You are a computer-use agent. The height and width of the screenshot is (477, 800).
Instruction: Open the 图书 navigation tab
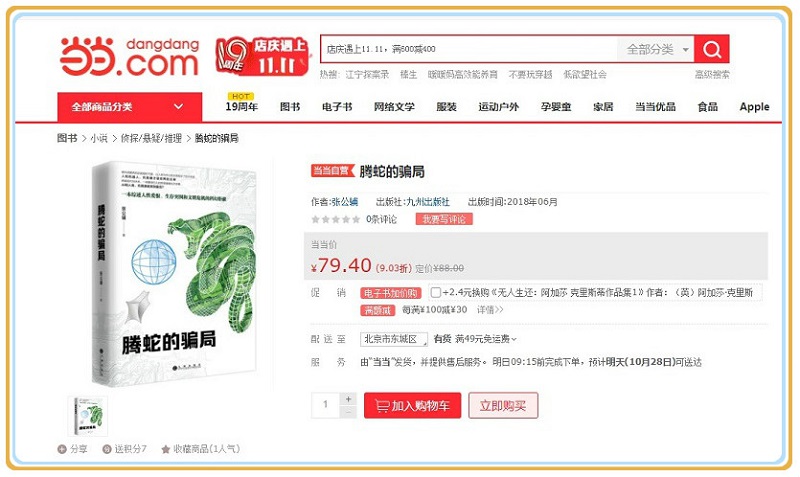tap(290, 107)
